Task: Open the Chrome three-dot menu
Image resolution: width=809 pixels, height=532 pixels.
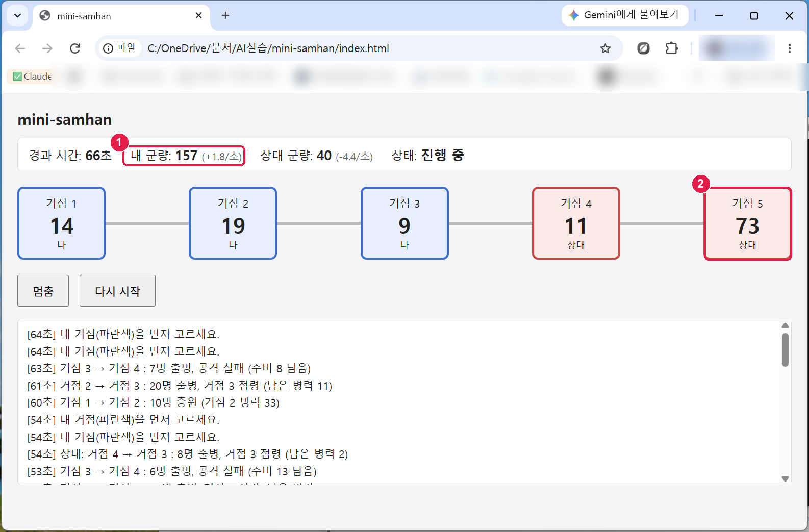Action: (x=790, y=48)
